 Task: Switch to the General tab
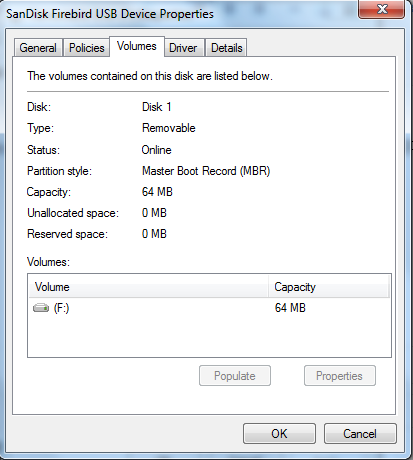(38, 48)
